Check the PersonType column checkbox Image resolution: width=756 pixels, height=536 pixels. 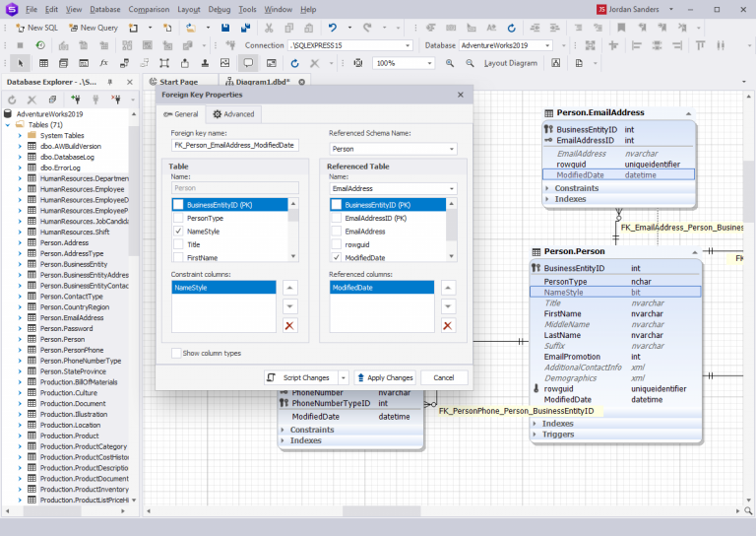(178, 218)
